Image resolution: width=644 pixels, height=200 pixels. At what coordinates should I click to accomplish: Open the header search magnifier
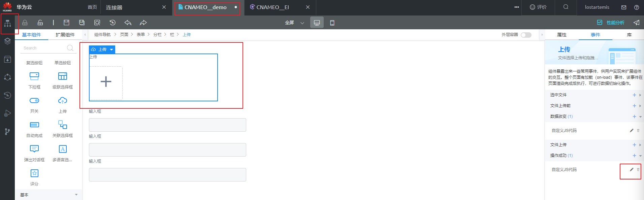566,7
